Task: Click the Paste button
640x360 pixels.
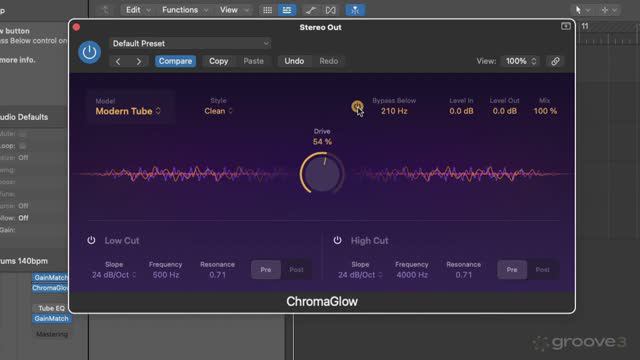Action: (253, 61)
